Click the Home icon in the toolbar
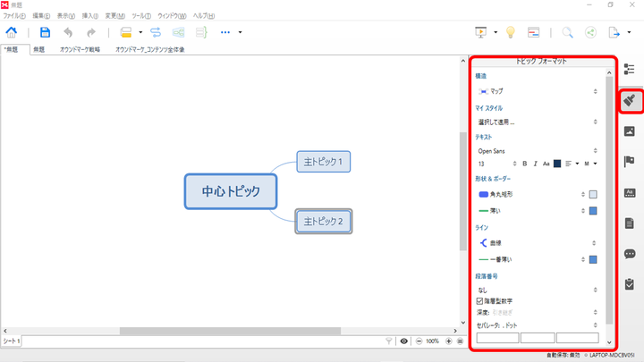Image resolution: width=644 pixels, height=362 pixels. click(12, 32)
